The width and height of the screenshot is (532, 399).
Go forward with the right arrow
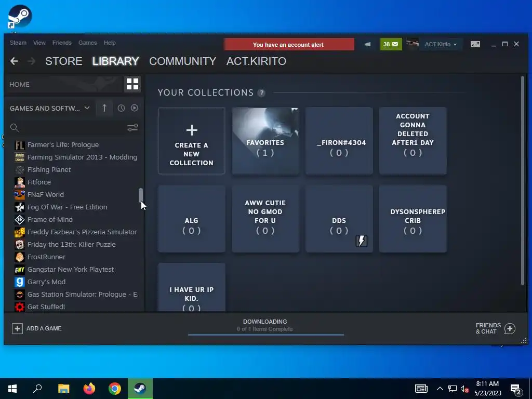click(31, 61)
